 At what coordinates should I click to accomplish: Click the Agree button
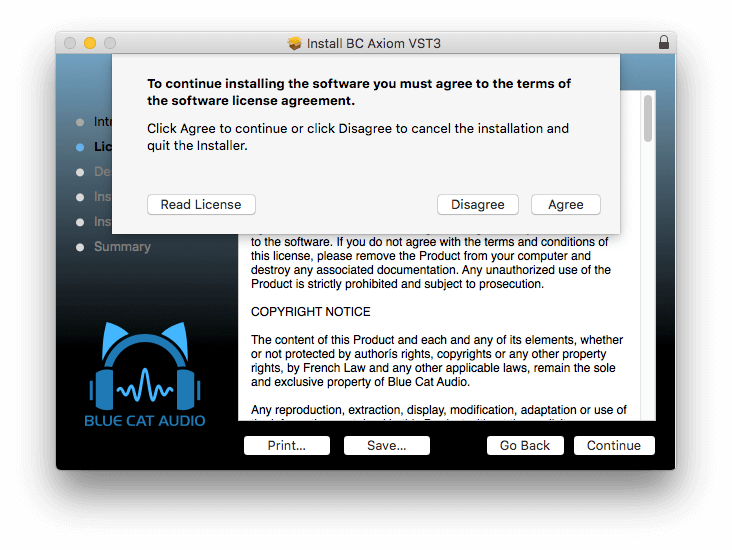click(565, 204)
